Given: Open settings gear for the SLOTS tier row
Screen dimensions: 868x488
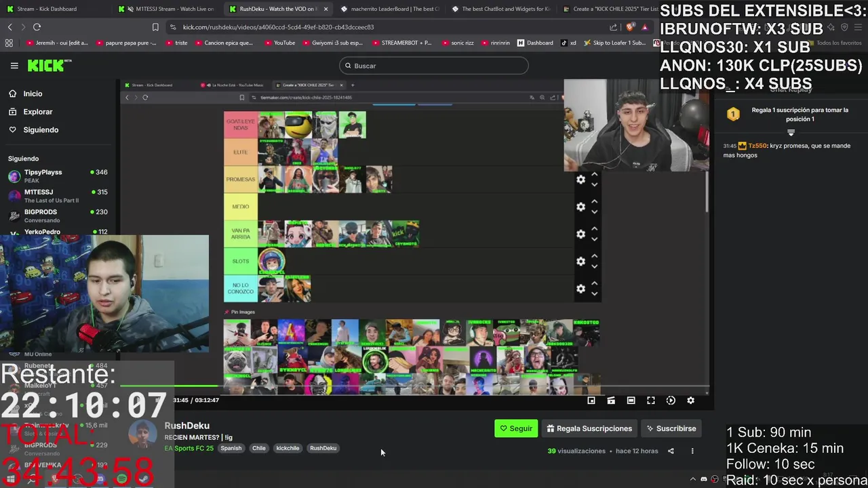Looking at the screenshot, I should pos(580,261).
